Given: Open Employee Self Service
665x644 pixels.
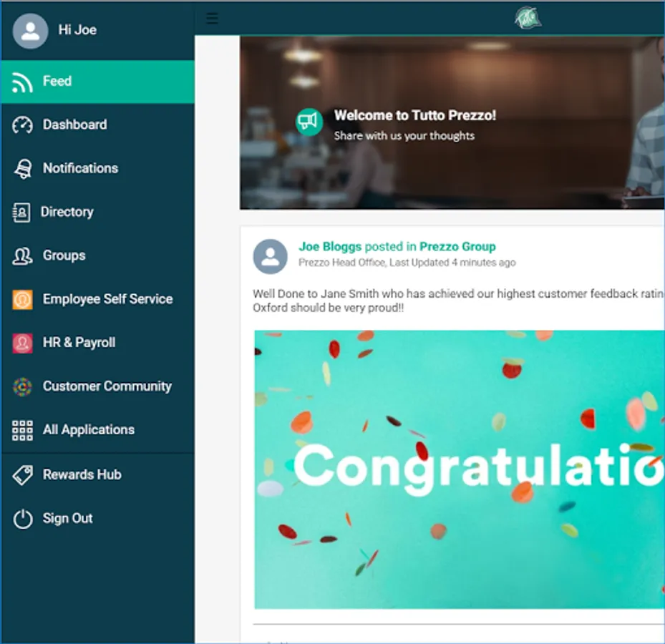Looking at the screenshot, I should coord(97,299).
